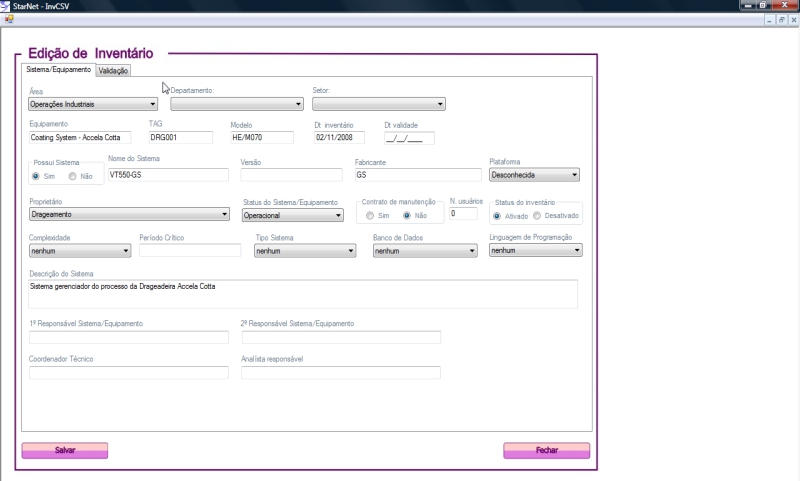
Task: Open the Plataforma dropdown list
Action: point(574,175)
